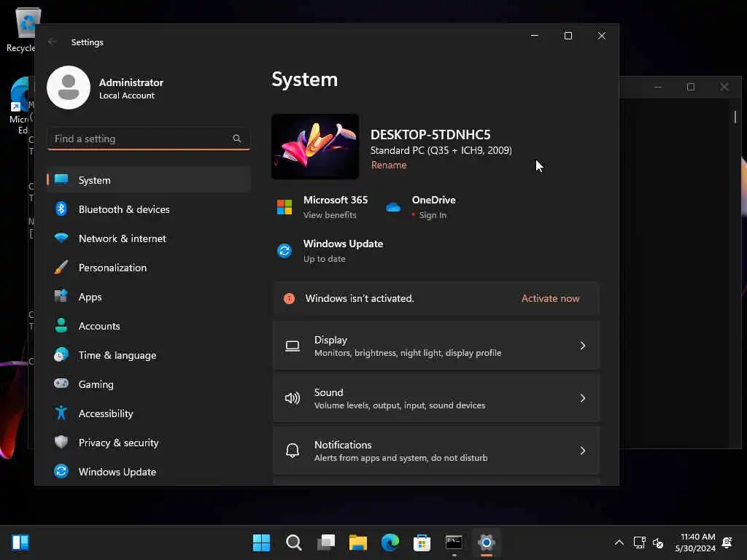
Task: Click the Settings gear in the taskbar
Action: 487,542
